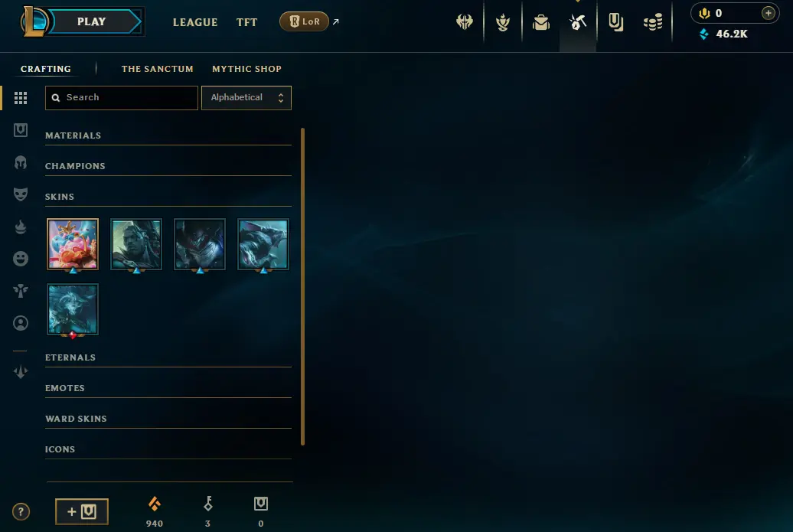The height and width of the screenshot is (532, 793).
Task: Open the TFT game mode link
Action: [x=246, y=22]
